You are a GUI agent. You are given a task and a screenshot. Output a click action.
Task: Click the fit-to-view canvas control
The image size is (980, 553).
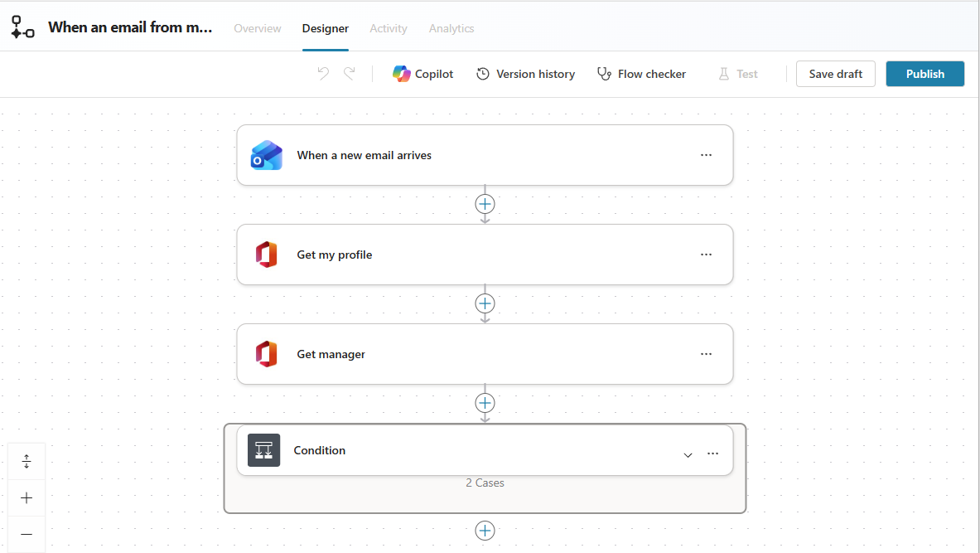tap(27, 462)
